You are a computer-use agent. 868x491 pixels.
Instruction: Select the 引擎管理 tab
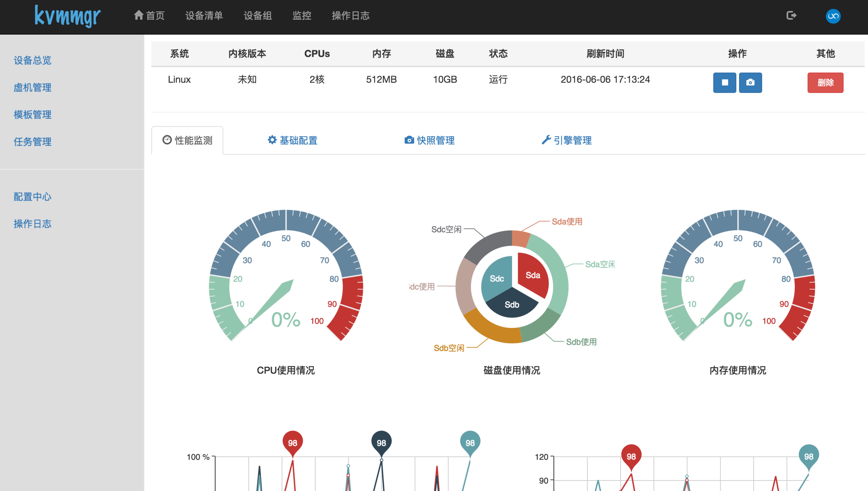click(566, 140)
